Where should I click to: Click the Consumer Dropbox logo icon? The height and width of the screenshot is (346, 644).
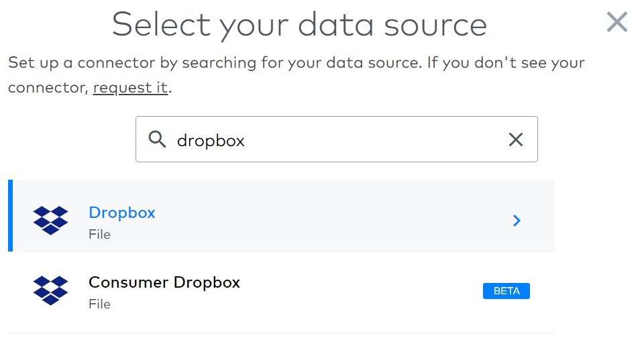click(x=50, y=290)
